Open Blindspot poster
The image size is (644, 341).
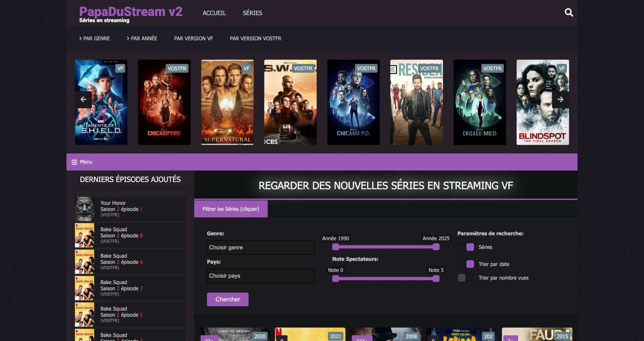[x=543, y=102]
